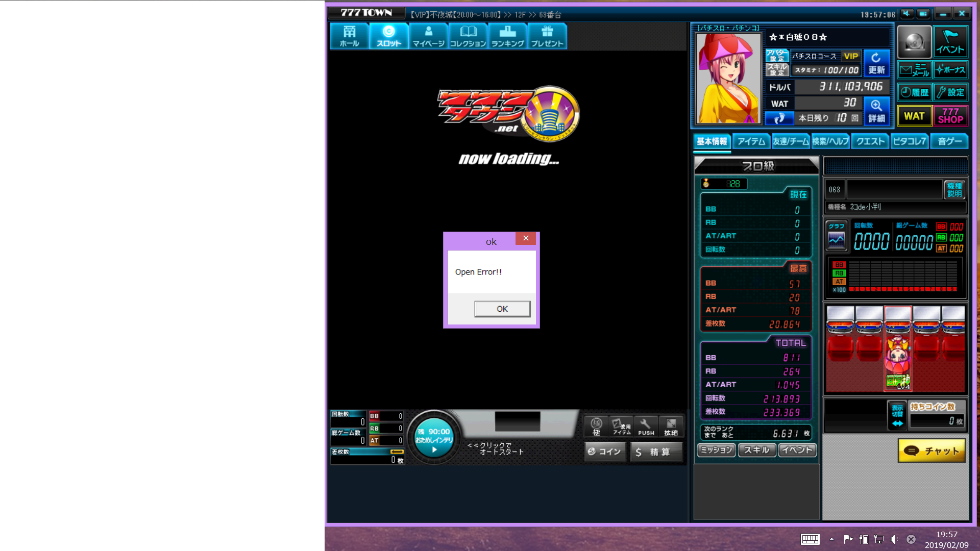Click speaker icon in title bar

[x=907, y=14]
